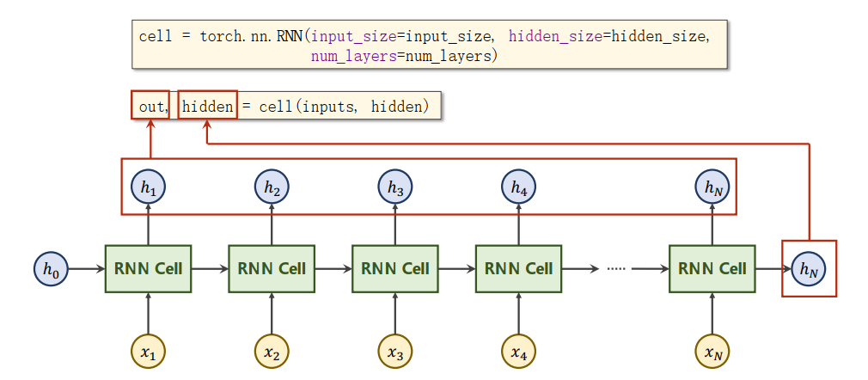Click the red-boxed 'hidden' variable in the code
868x380 pixels.
tap(207, 106)
